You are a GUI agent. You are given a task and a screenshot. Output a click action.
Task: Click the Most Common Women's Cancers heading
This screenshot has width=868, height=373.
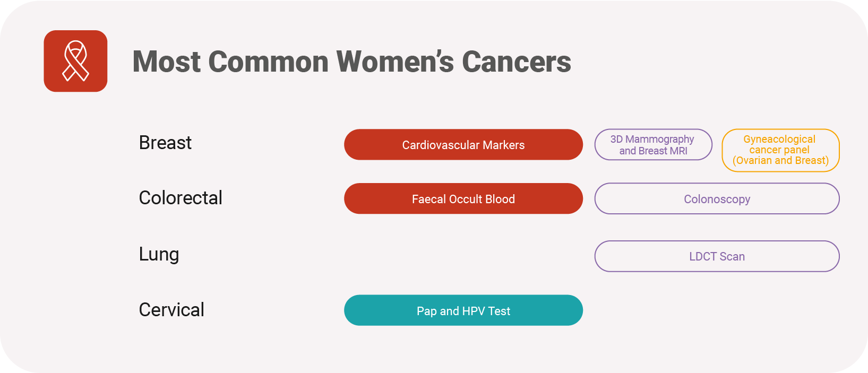[351, 62]
